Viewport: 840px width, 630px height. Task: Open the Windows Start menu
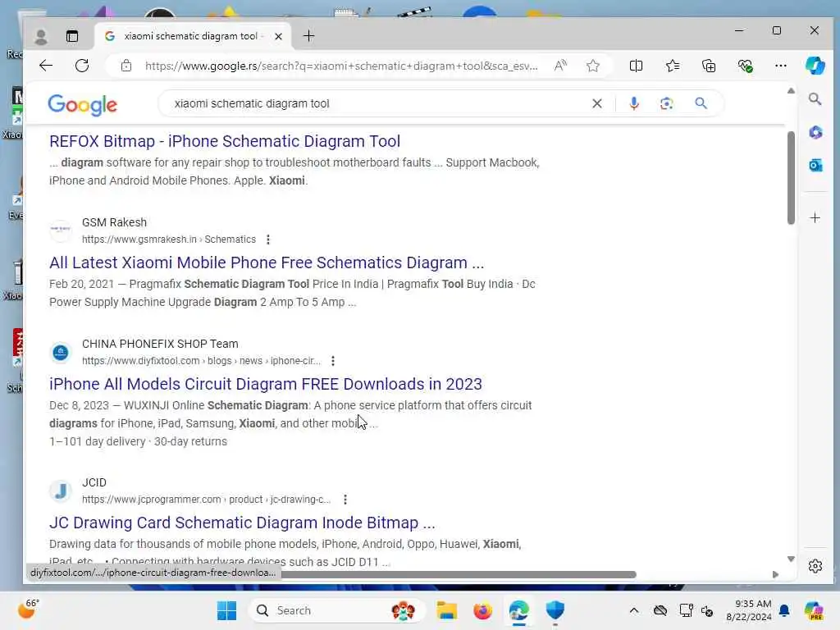click(x=226, y=610)
